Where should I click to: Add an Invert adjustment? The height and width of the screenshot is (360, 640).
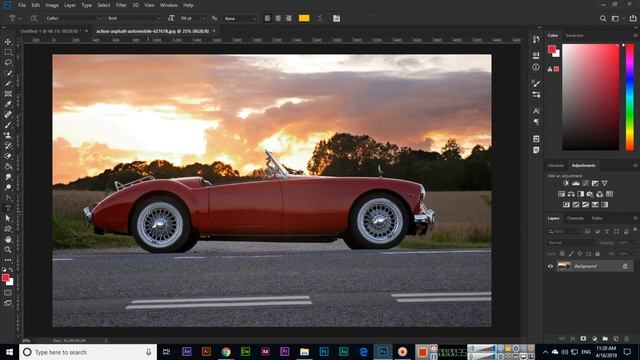[x=567, y=204]
